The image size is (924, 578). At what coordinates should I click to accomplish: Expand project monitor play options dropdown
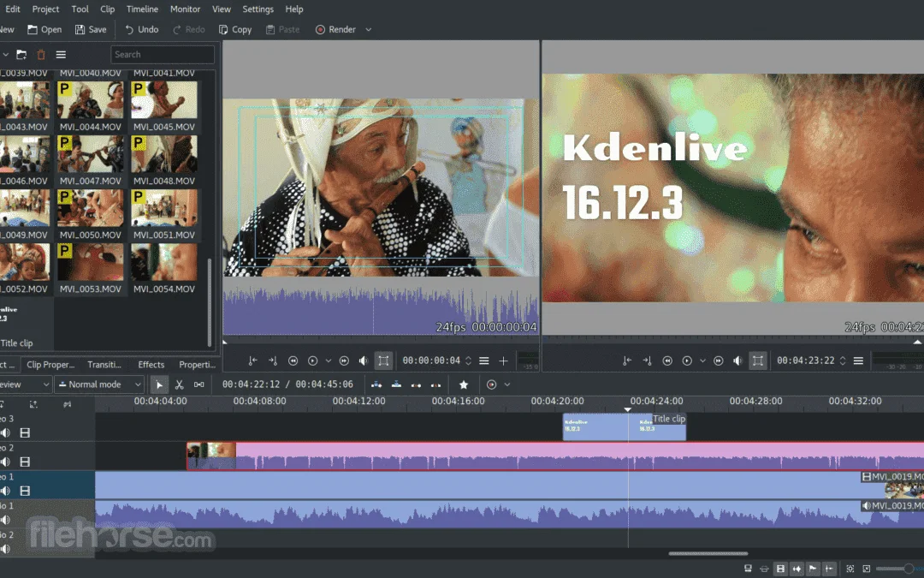click(x=702, y=361)
